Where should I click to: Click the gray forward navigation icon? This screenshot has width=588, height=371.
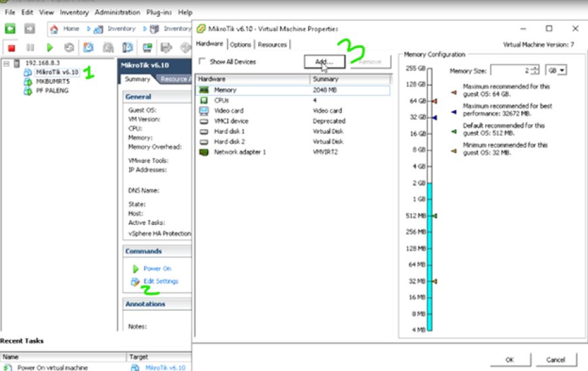(x=30, y=28)
